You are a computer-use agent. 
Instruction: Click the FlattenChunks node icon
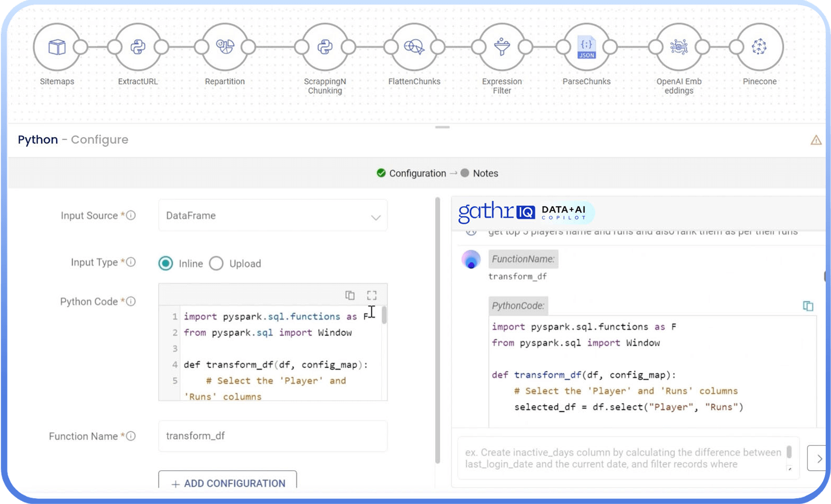click(414, 47)
